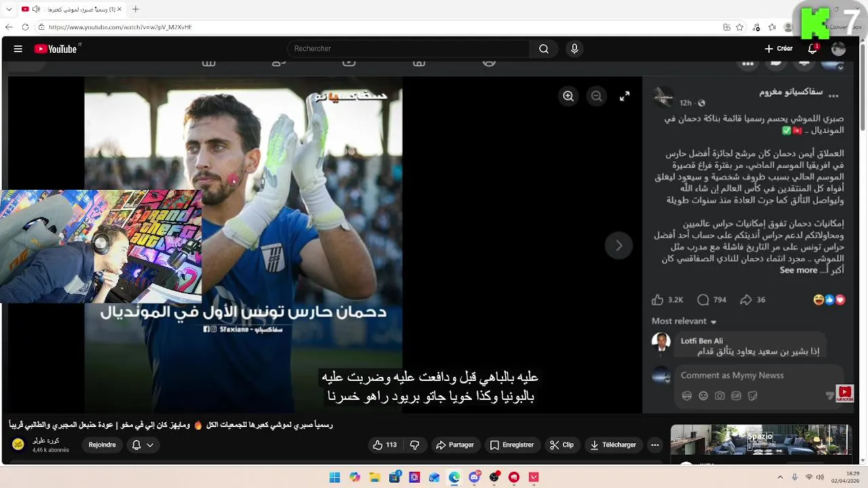Like the post showing 3.2K
This screenshot has width=868, height=488.
(667, 300)
